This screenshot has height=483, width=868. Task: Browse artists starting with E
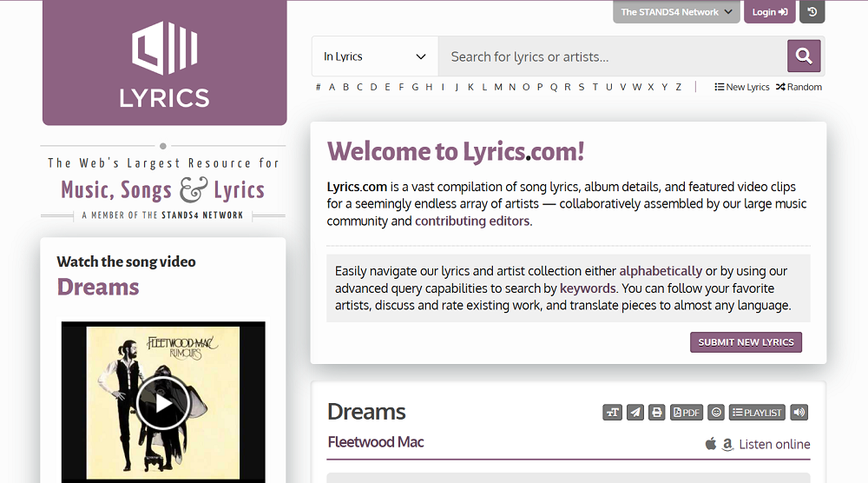[387, 87]
